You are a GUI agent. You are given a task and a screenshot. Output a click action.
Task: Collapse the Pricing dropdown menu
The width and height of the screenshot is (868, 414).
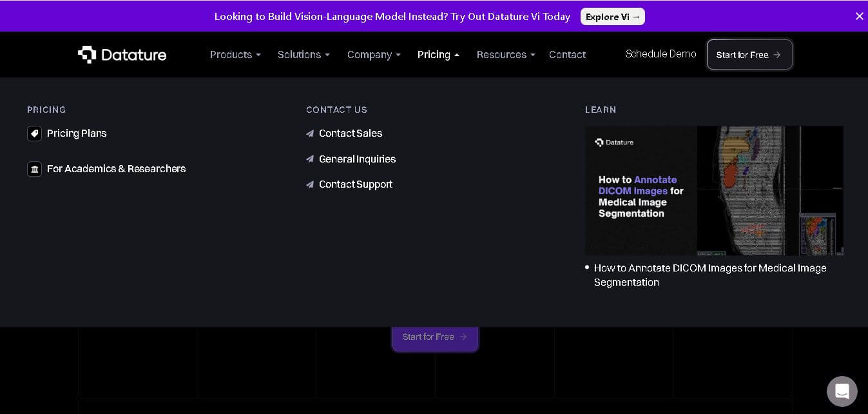point(438,55)
